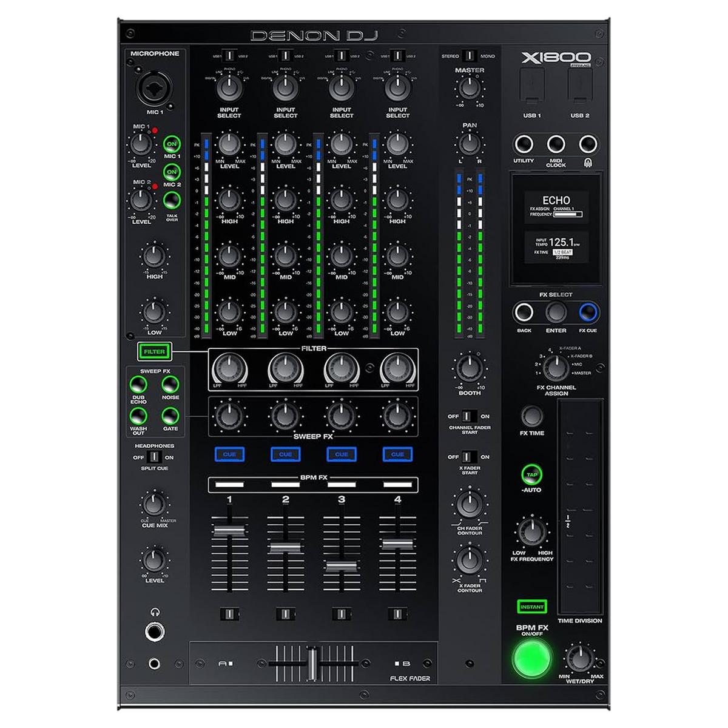This screenshot has width=728, height=728.
Task: Flip the STEREO/MONO switch
Action: point(469,56)
